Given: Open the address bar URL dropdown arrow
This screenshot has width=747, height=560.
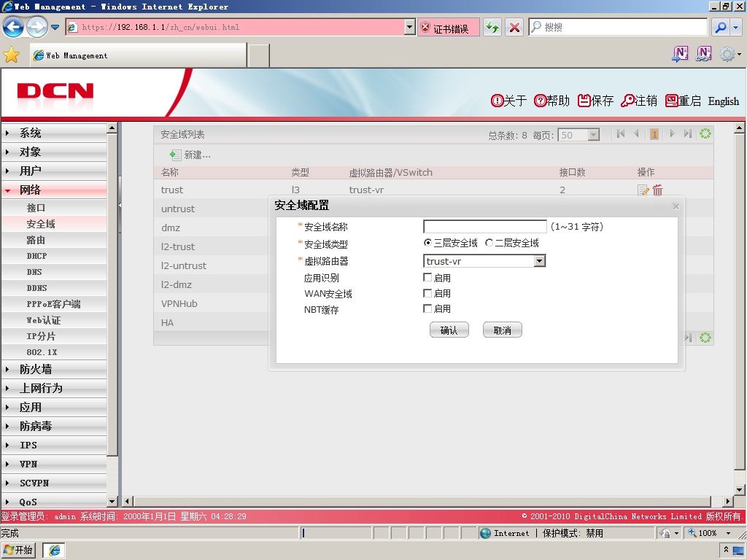Looking at the screenshot, I should (410, 27).
